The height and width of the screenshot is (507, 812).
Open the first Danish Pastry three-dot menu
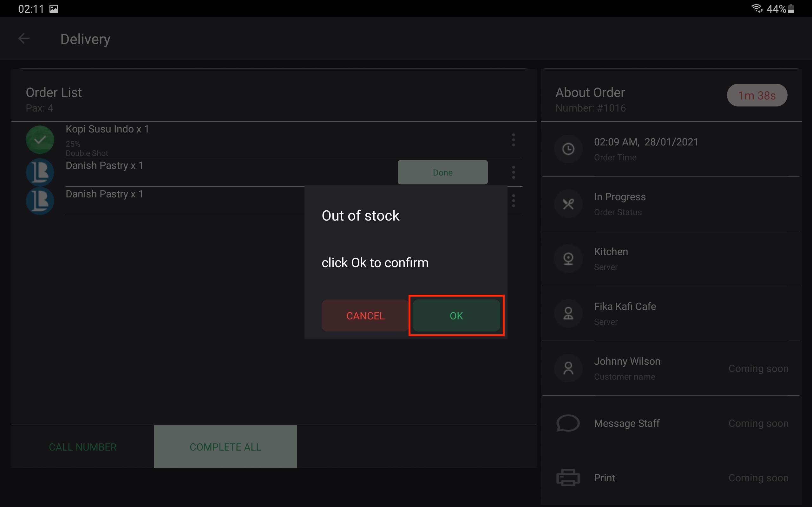(x=514, y=172)
